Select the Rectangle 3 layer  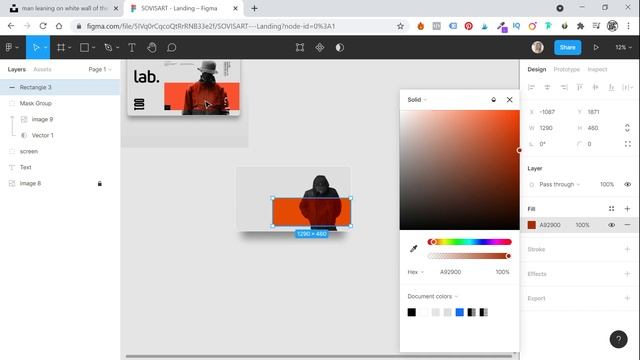60,87
